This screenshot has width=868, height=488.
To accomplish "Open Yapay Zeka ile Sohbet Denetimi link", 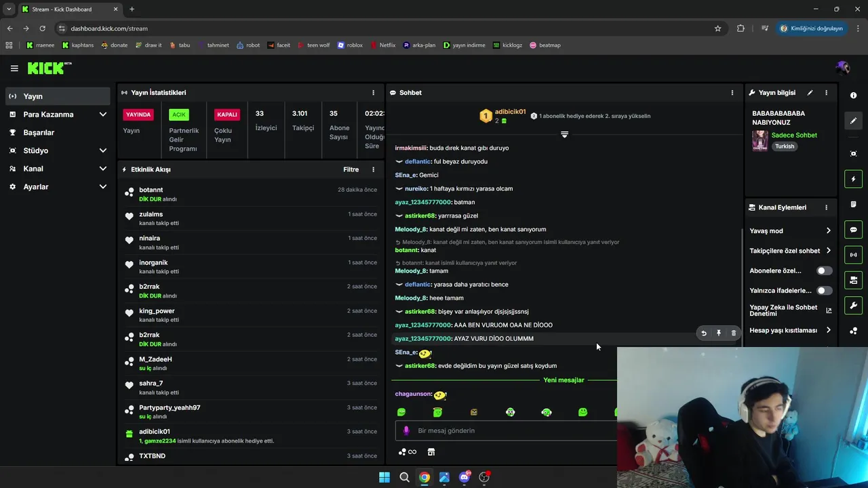I will (790, 310).
